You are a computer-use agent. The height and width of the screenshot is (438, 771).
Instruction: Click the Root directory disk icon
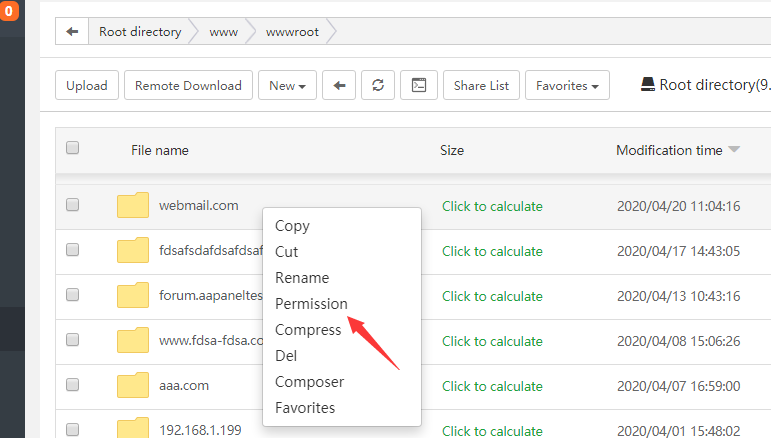point(648,86)
